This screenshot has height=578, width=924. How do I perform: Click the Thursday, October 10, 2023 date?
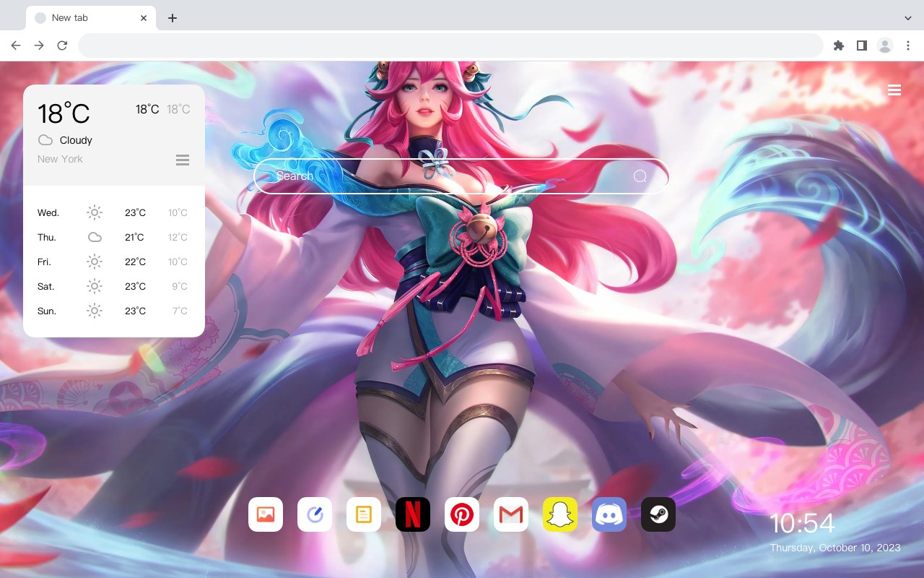[835, 548]
